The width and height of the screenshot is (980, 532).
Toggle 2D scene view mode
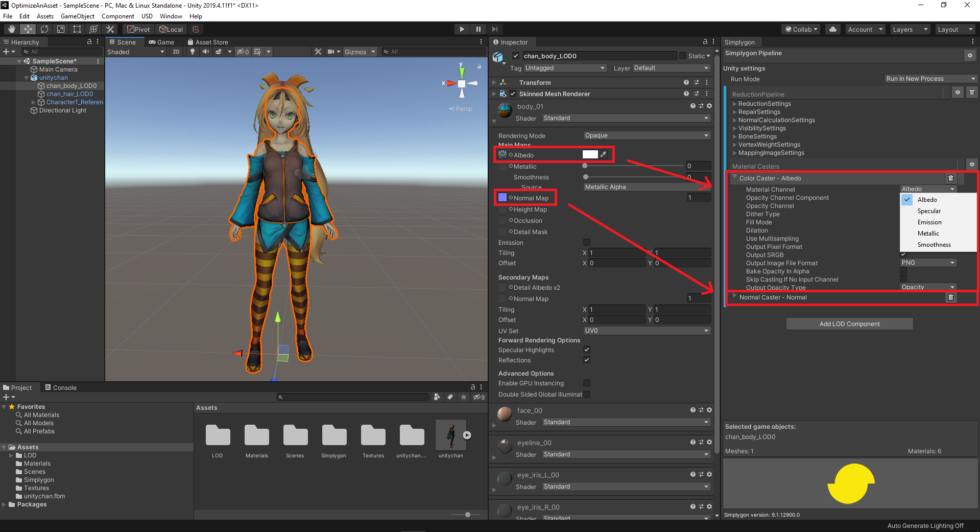coord(176,52)
